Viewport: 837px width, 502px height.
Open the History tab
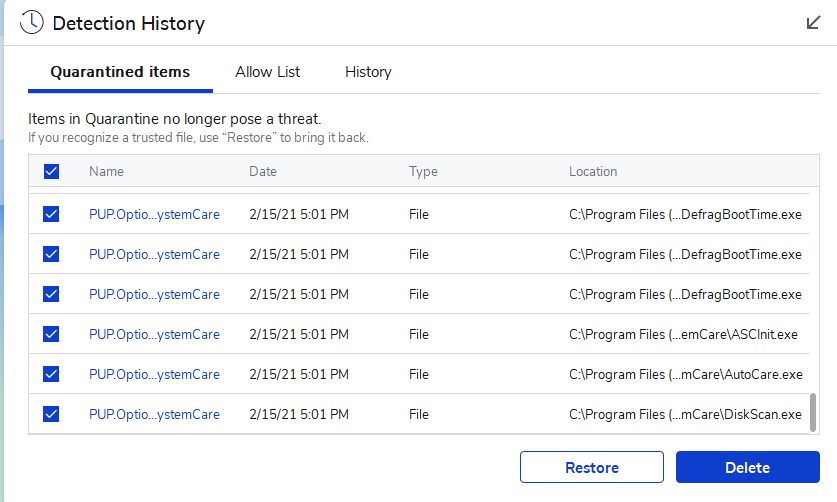pos(368,72)
